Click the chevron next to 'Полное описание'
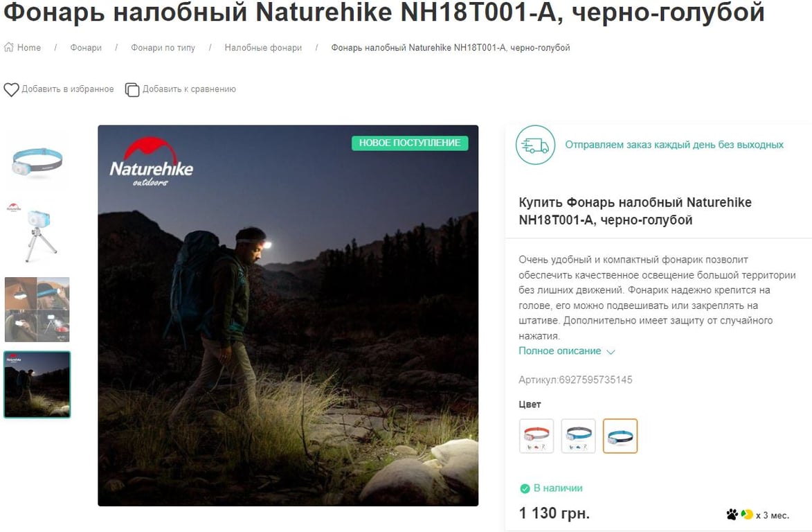 [611, 352]
